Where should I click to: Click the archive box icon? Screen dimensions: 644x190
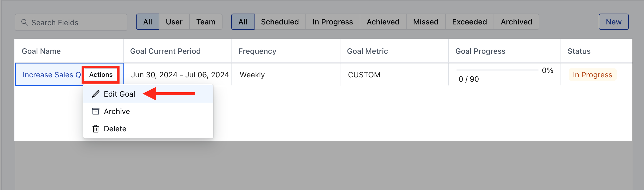click(96, 111)
